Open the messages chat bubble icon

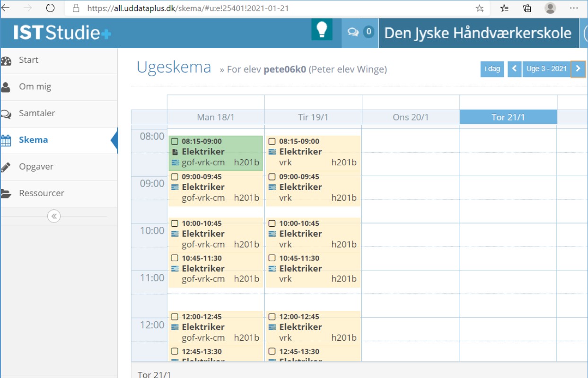(353, 32)
